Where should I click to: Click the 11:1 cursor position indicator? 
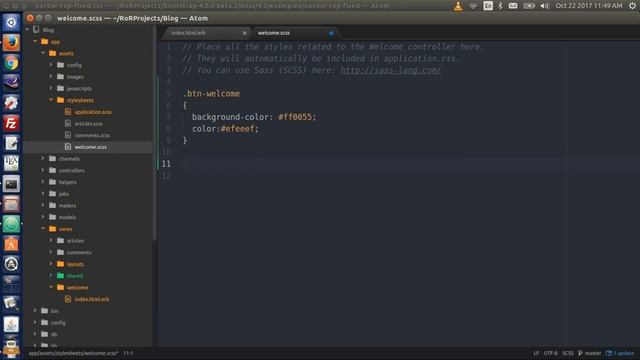128,353
